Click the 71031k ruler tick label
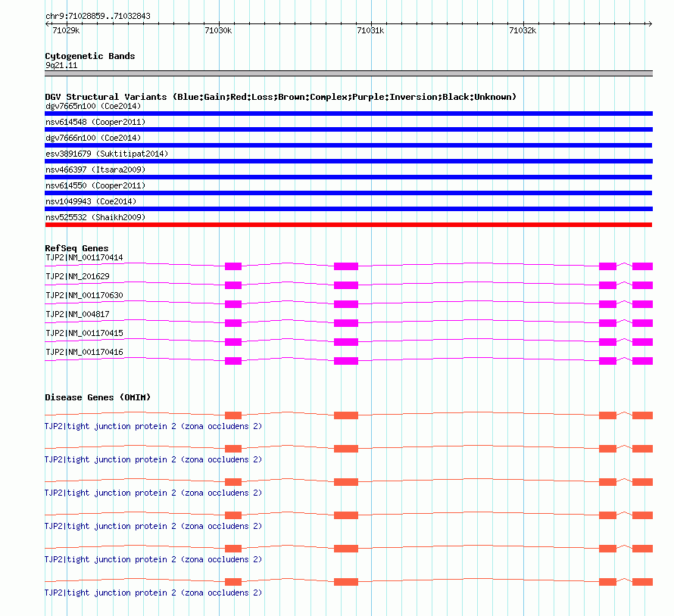 (x=370, y=30)
